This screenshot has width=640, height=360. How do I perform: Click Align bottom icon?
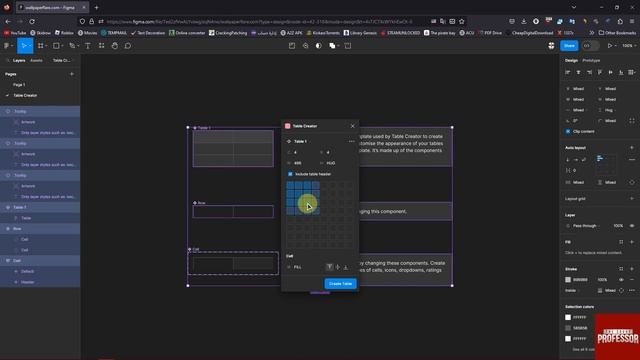pos(621,72)
